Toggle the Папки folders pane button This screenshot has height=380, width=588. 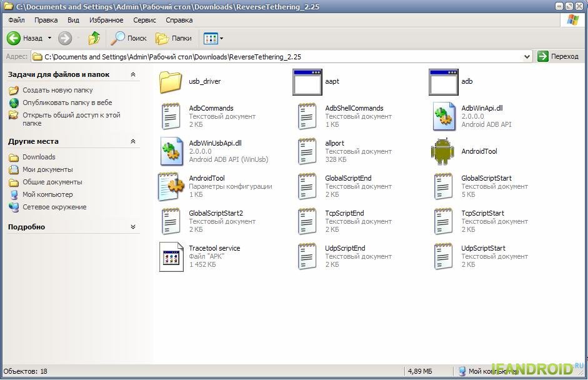[x=174, y=38]
